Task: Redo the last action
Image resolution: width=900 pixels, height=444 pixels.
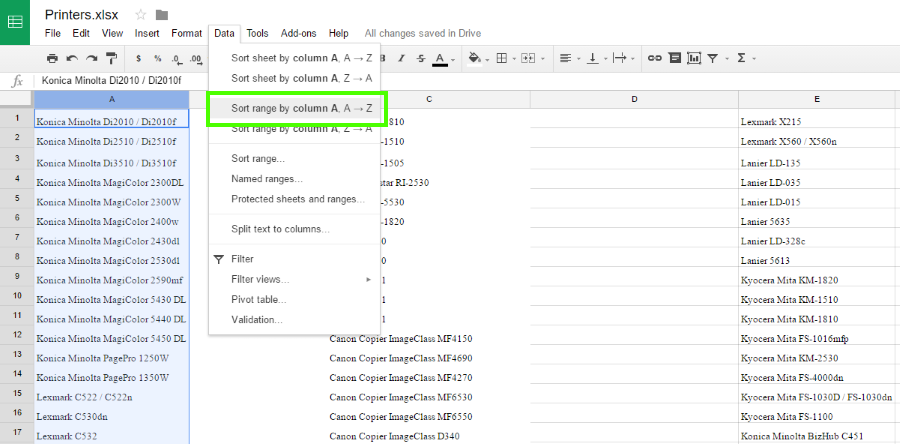Action: pos(91,58)
